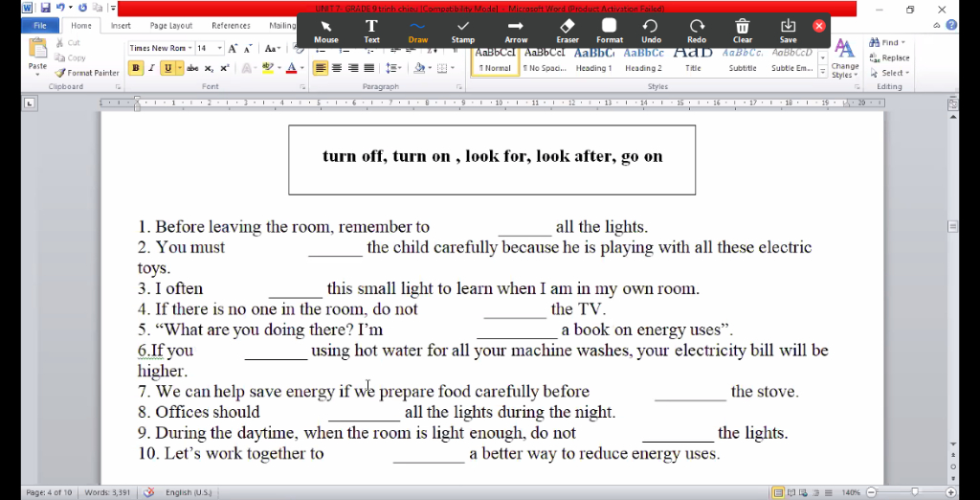Apply the Heading 1 style

[593, 61]
